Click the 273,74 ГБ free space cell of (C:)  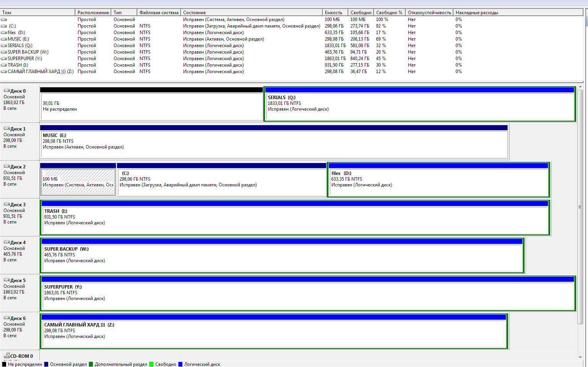click(x=360, y=26)
